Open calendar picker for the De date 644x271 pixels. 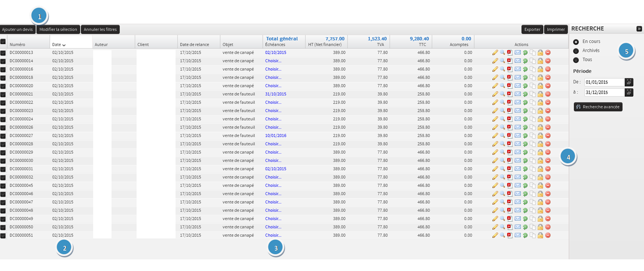629,82
